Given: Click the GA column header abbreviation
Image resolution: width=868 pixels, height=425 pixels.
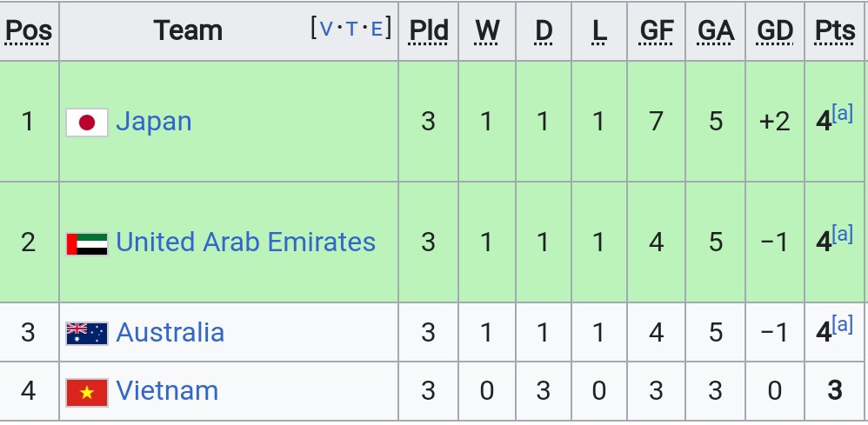Looking at the screenshot, I should click(x=716, y=31).
